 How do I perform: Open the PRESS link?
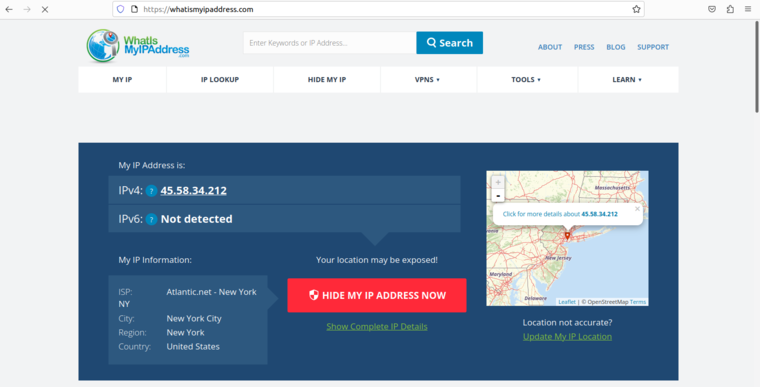point(584,47)
